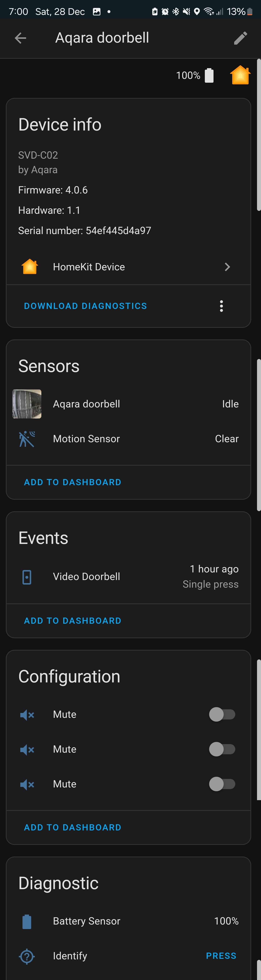
Task: Toggle the third Mute switch
Action: pos(222,784)
